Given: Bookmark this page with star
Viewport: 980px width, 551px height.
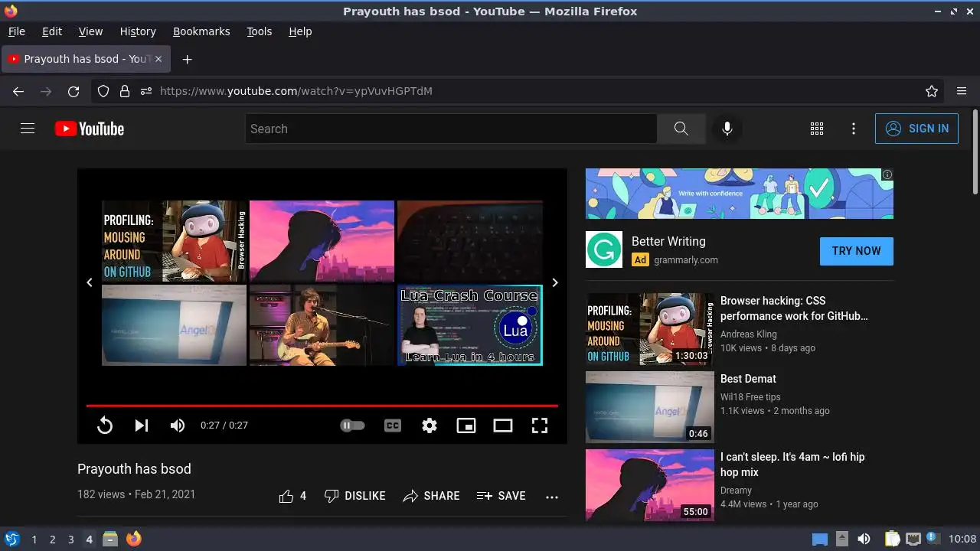Looking at the screenshot, I should [x=932, y=91].
